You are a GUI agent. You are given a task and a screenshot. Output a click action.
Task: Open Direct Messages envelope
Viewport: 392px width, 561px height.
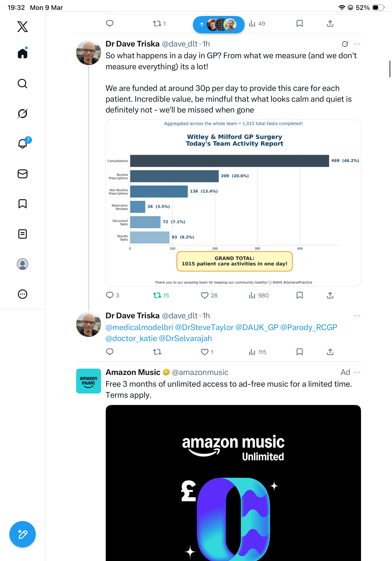23,174
